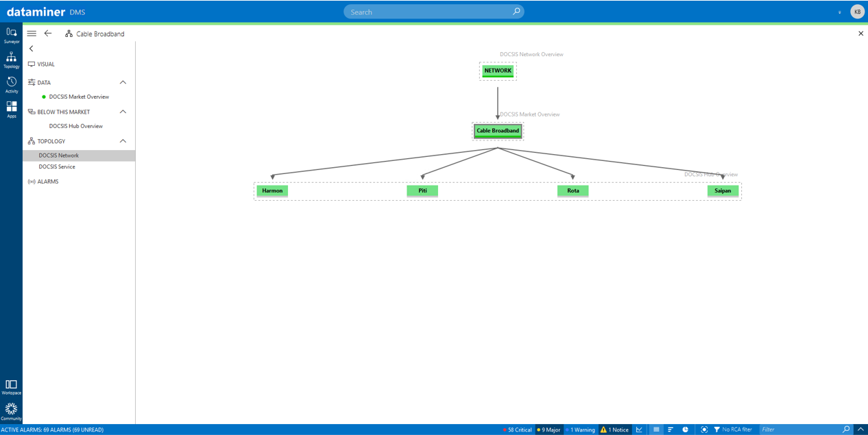Collapse the side panel with the chevron
Viewport: 868px width, 435px height.
click(32, 49)
